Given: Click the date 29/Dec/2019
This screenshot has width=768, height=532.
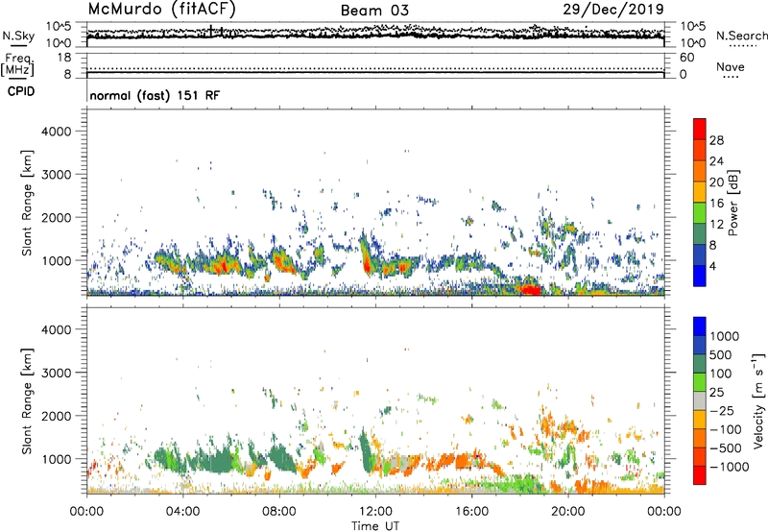Looking at the screenshot, I should click(x=613, y=9).
